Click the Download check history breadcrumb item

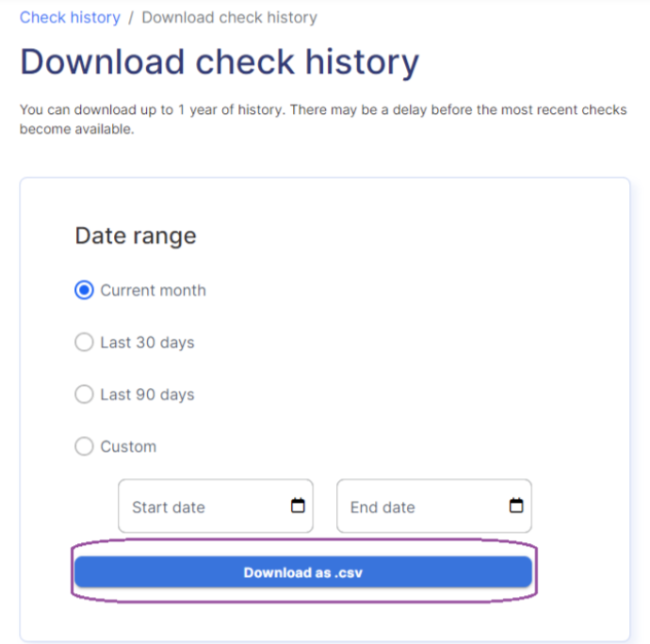229,17
